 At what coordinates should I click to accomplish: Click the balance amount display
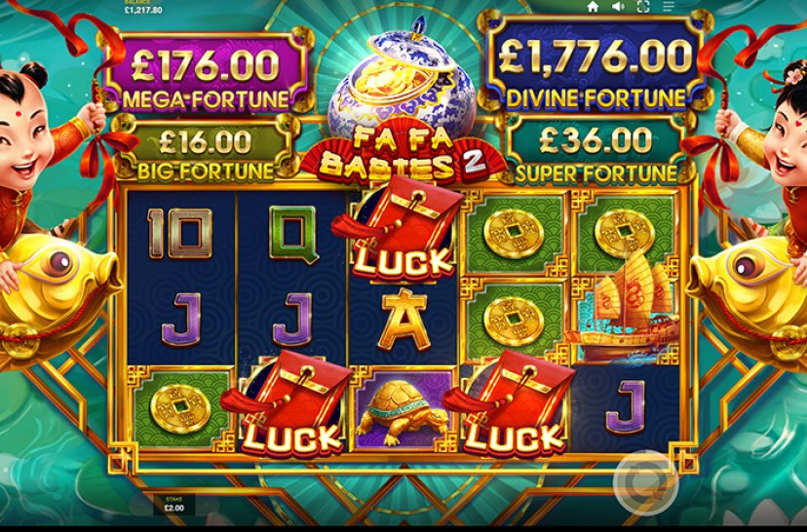pos(143,8)
